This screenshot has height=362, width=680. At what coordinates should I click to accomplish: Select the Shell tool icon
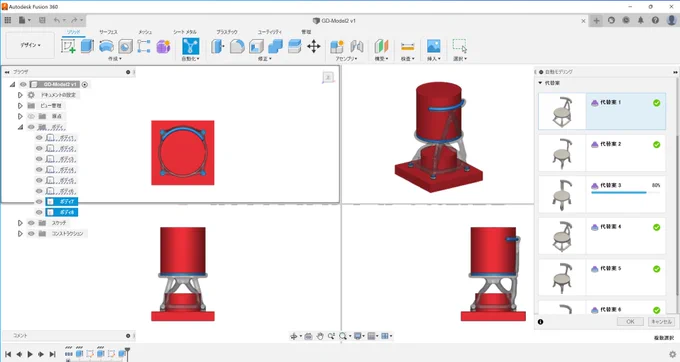[256, 46]
